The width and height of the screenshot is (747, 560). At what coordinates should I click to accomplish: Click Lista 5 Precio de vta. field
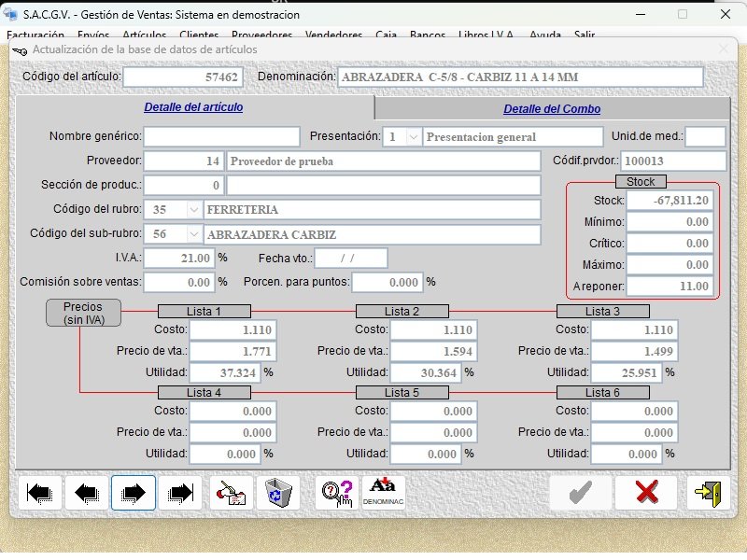[433, 433]
